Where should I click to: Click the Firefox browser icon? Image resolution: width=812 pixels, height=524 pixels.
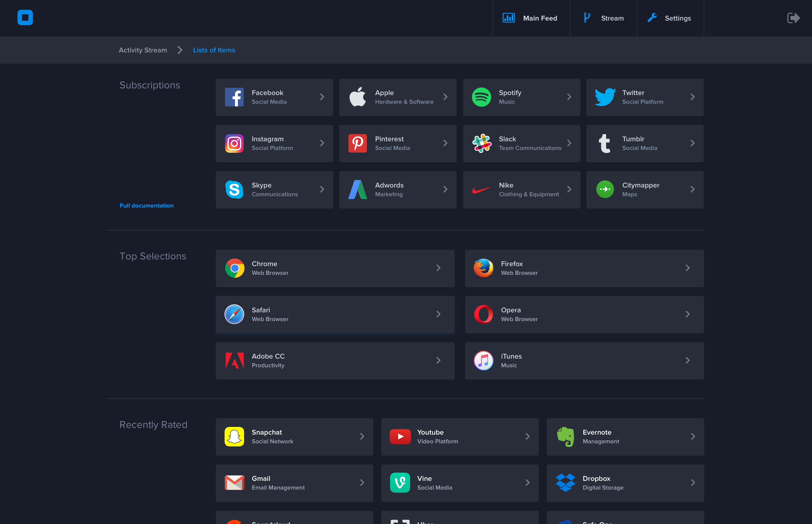pos(484,268)
